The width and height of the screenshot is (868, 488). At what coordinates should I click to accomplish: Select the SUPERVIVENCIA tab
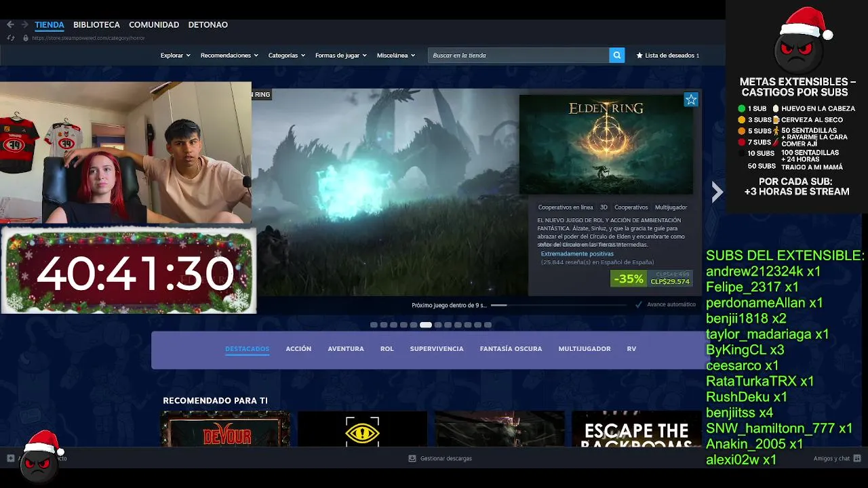[437, 349]
